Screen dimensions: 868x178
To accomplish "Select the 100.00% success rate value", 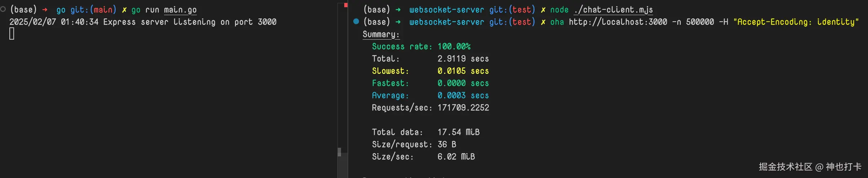I will 454,46.
